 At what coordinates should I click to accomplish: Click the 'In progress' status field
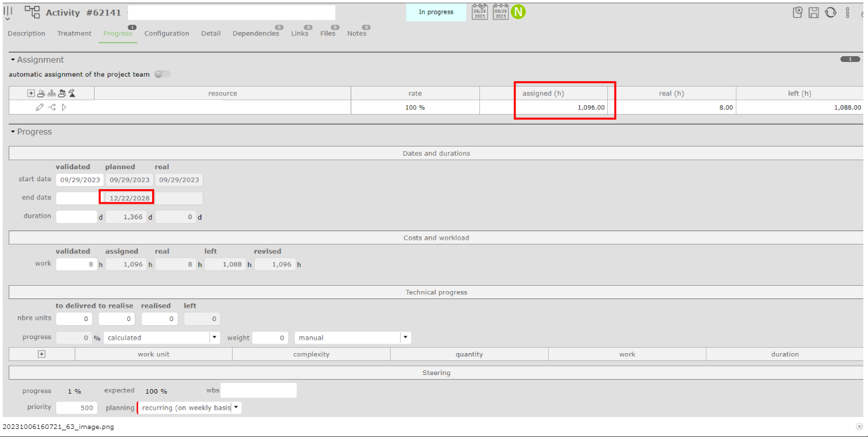[x=436, y=12]
